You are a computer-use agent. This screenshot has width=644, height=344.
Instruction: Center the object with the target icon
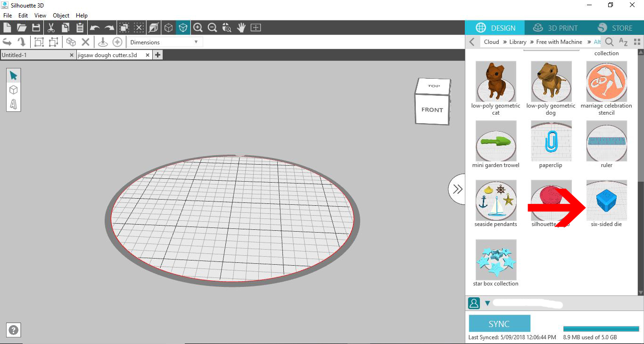point(117,42)
